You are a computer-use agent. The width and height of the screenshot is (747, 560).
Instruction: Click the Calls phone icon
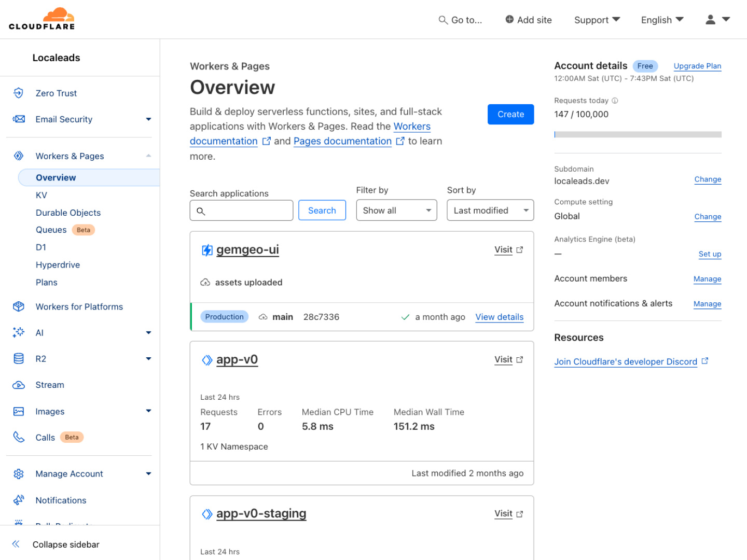click(19, 437)
